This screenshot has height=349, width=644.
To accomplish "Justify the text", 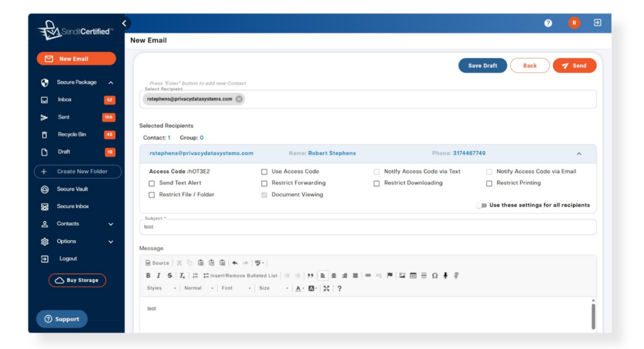I will coord(355,275).
